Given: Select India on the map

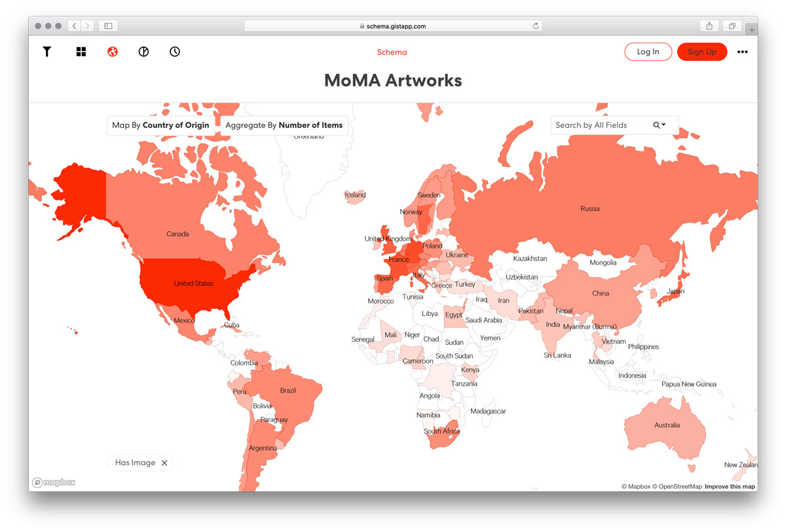Looking at the screenshot, I should tap(553, 324).
